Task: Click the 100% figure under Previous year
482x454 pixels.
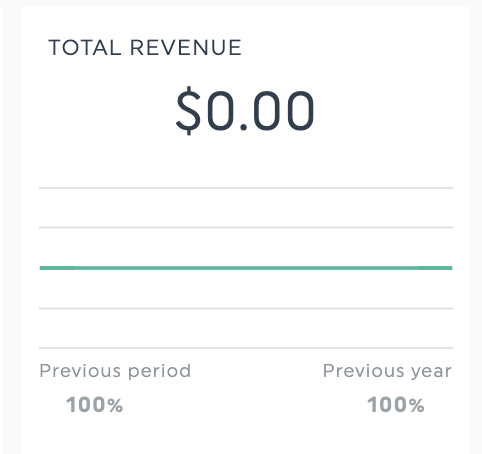Action: pyautogui.click(x=396, y=405)
